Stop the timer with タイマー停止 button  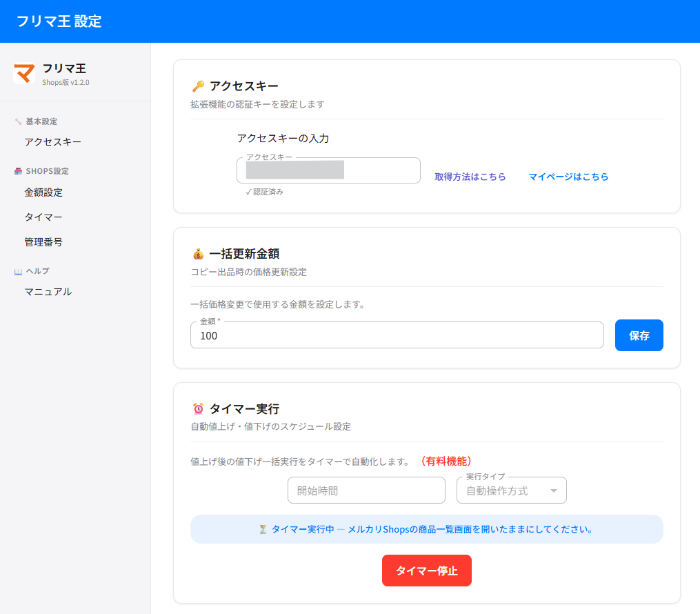tap(426, 571)
